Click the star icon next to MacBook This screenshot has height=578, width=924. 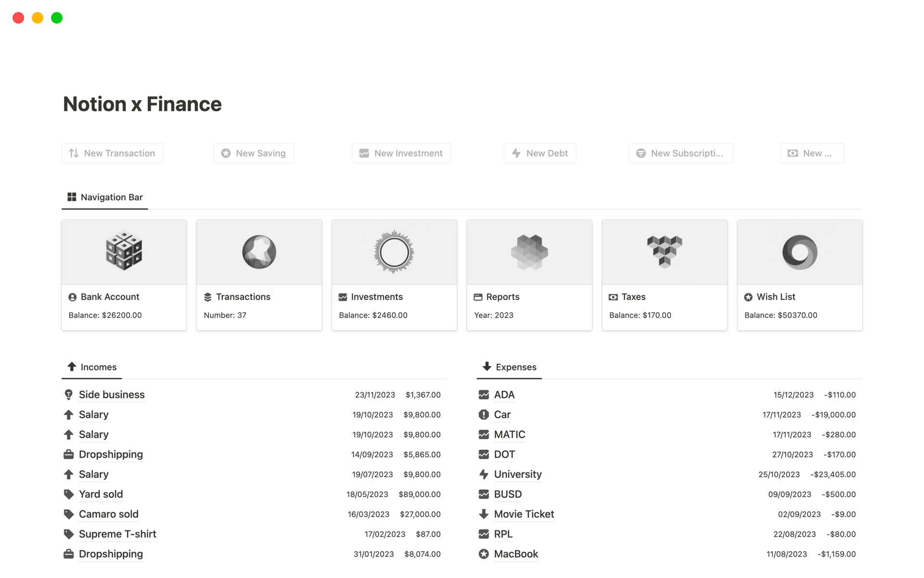(484, 554)
